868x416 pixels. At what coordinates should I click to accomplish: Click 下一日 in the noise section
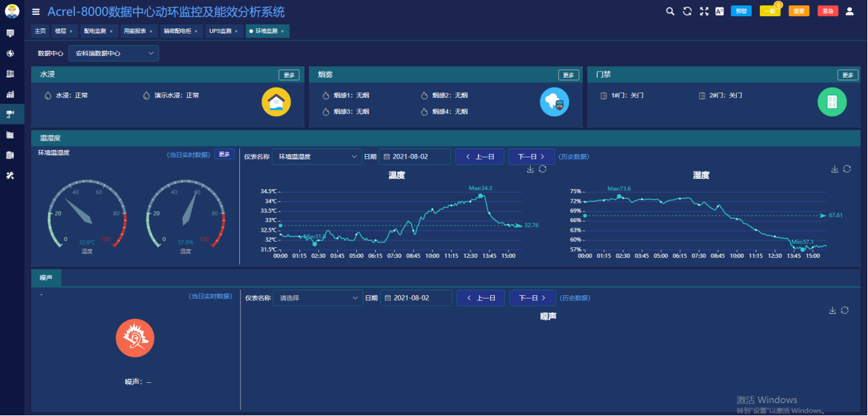(x=533, y=298)
